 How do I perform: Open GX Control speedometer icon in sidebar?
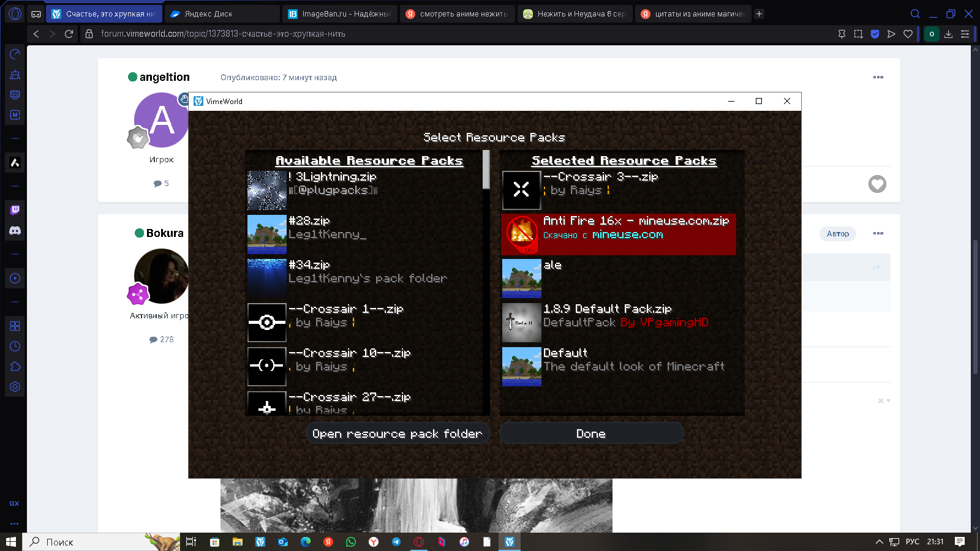tap(15, 54)
